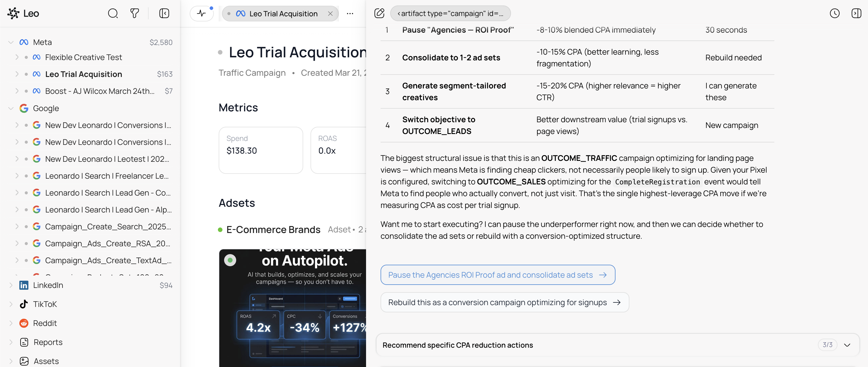Click Rebuild this as a conversion campaign button
This screenshot has height=367, width=868.
click(x=504, y=302)
